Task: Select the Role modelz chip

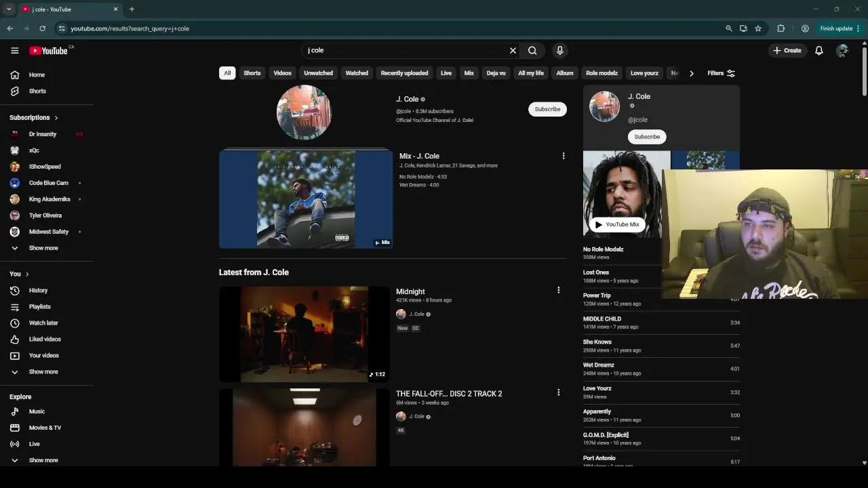Action: (601, 73)
